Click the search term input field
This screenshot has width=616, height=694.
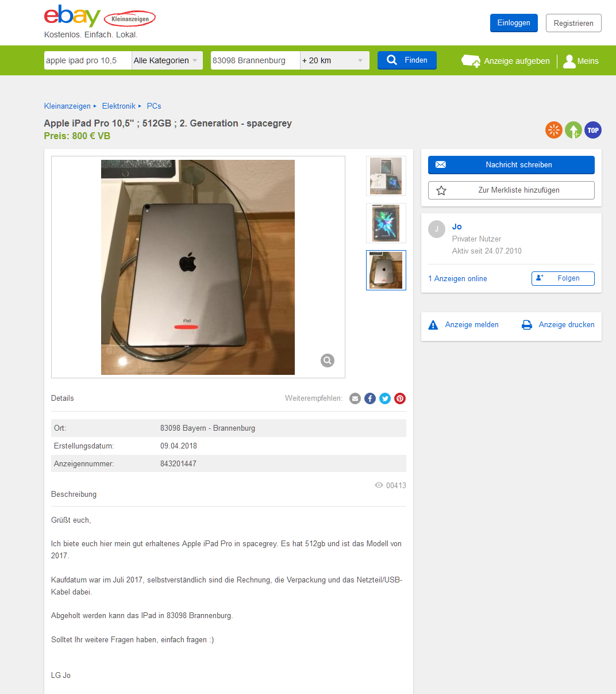pyautogui.click(x=88, y=60)
